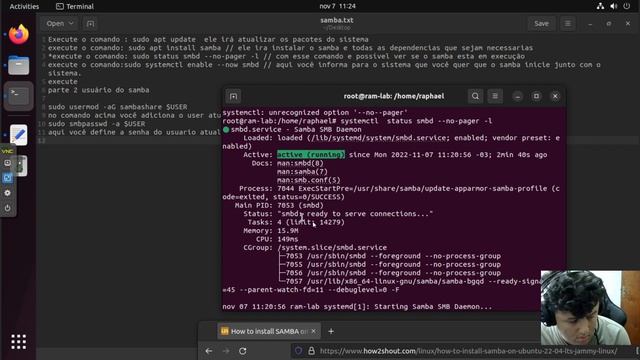Open the Open dropdown in text editor
This screenshot has height=360, width=640.
(60, 24)
